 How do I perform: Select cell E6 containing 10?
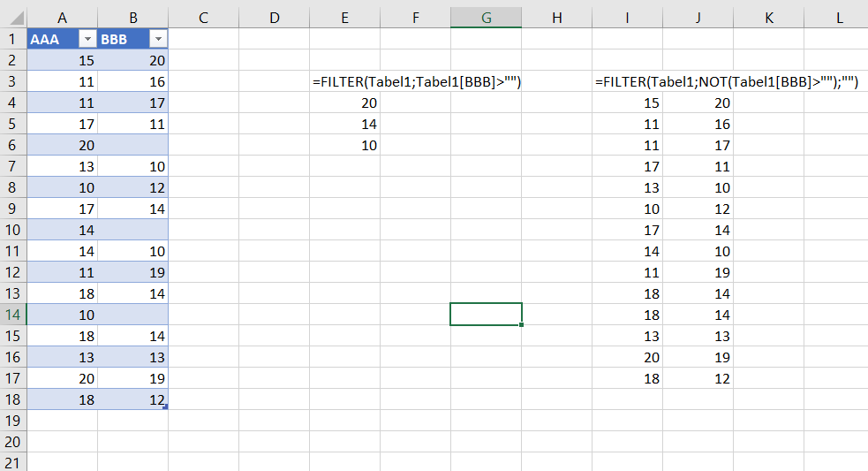345,145
